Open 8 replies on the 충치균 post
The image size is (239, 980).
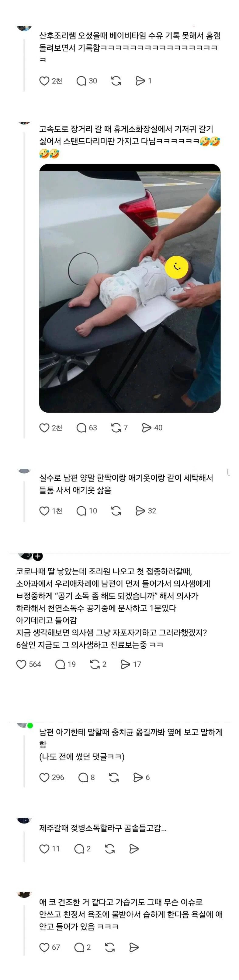click(x=87, y=777)
